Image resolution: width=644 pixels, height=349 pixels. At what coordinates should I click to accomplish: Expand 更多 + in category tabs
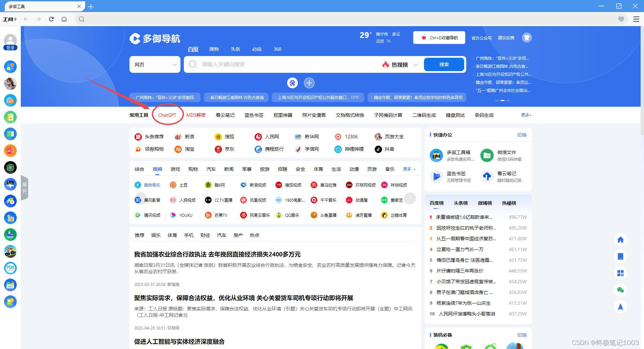409,169
